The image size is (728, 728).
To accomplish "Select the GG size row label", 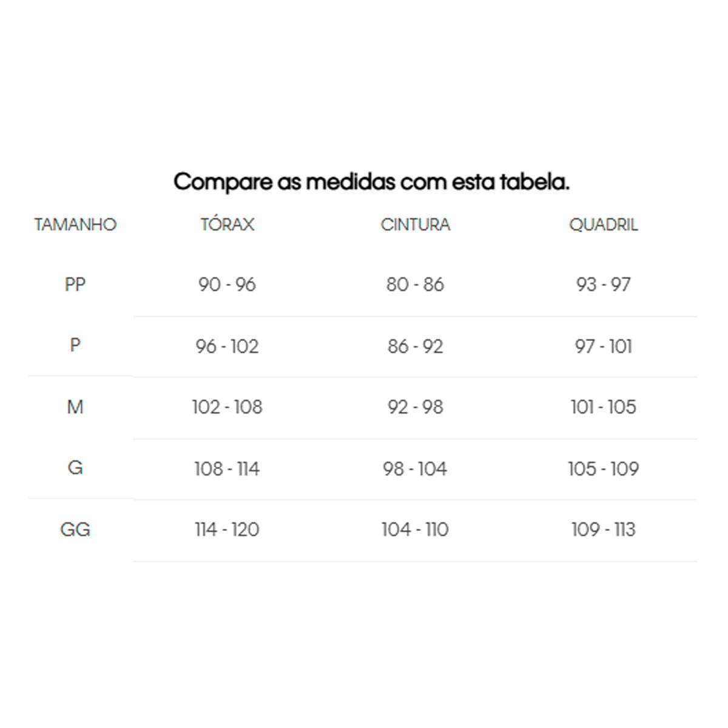I will tap(75, 530).
